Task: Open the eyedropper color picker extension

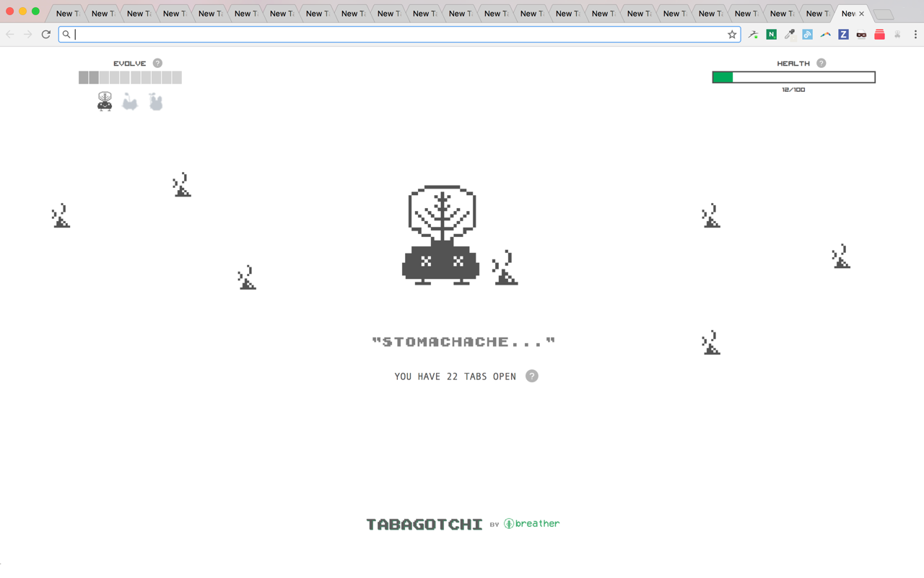Action: point(790,34)
